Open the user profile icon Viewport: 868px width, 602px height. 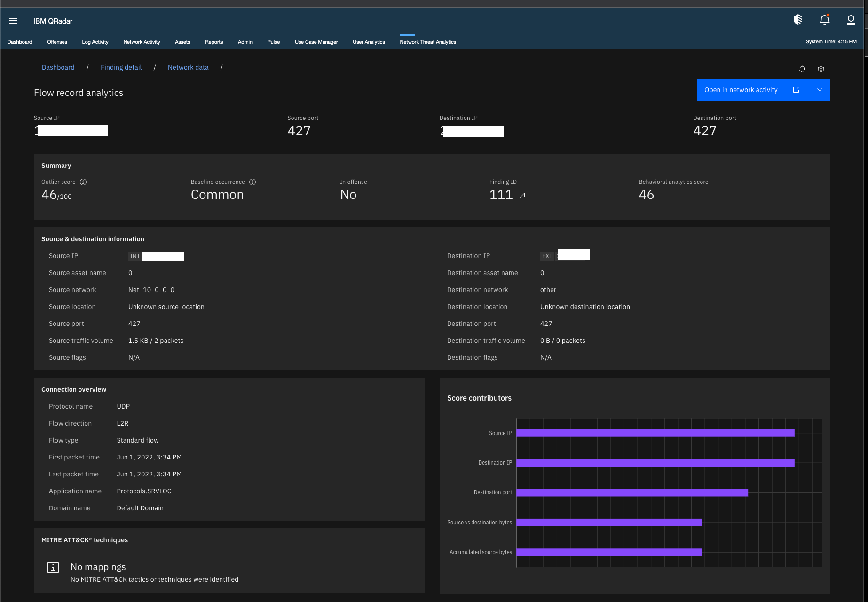pos(851,20)
